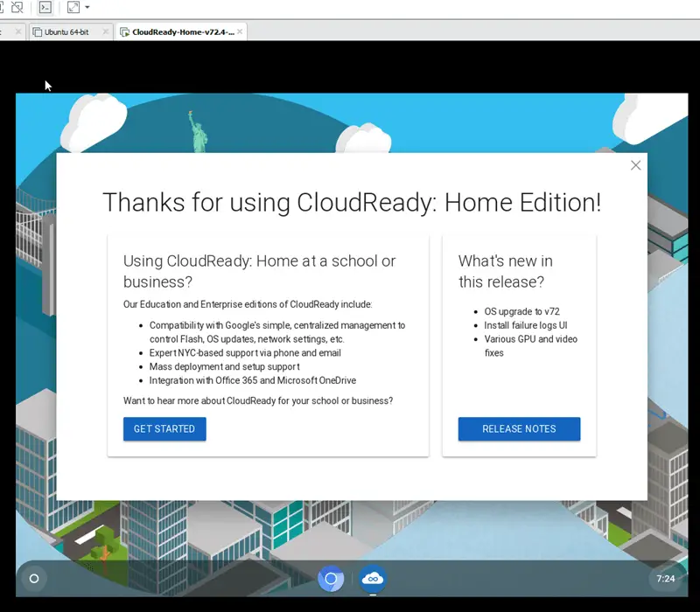Screen dimensions: 700x612
Task: Click the 'OS upgrade to v72' bullet
Action: pyautogui.click(x=521, y=311)
